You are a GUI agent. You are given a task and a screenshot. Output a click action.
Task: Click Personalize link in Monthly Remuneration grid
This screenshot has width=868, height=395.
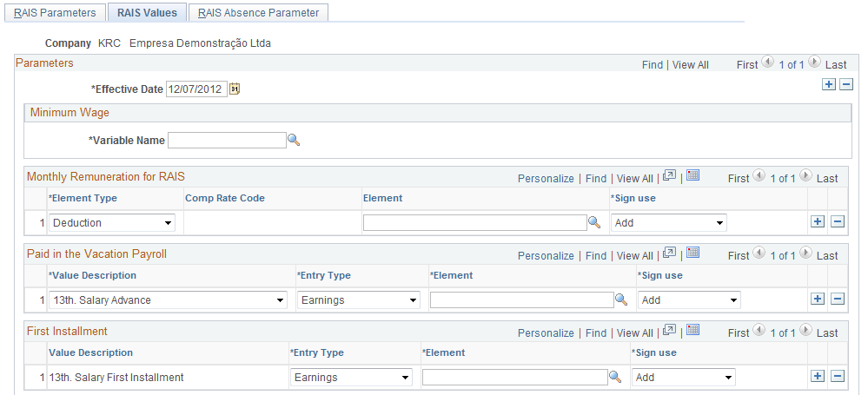click(x=546, y=179)
